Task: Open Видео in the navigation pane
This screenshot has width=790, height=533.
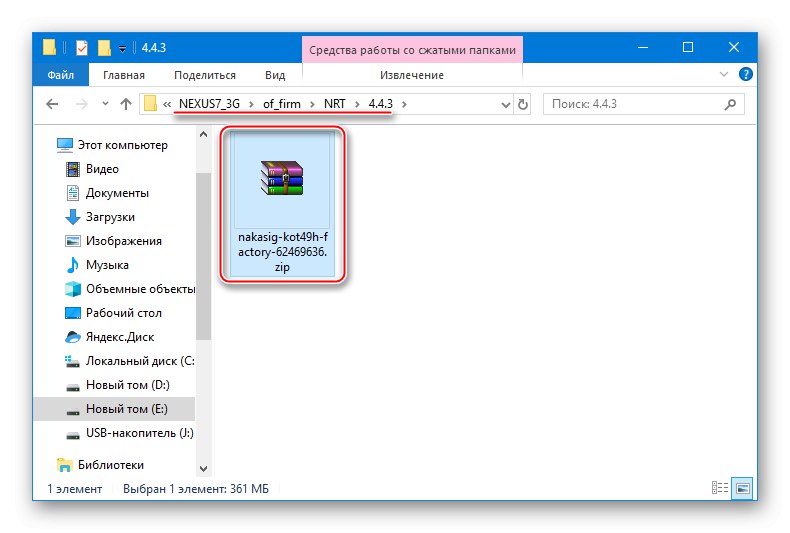Action: pyautogui.click(x=102, y=169)
